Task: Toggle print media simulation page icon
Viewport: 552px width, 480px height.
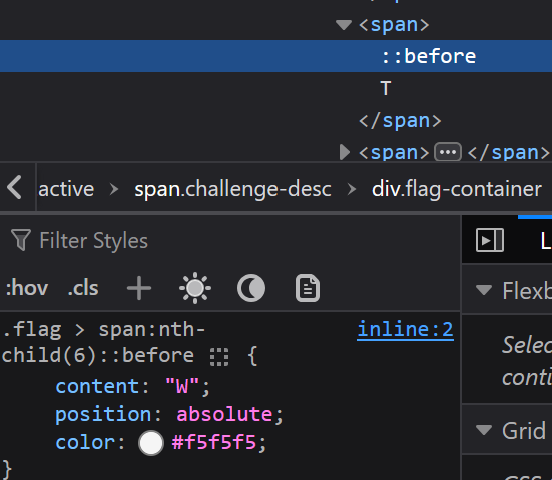Action: click(x=308, y=288)
